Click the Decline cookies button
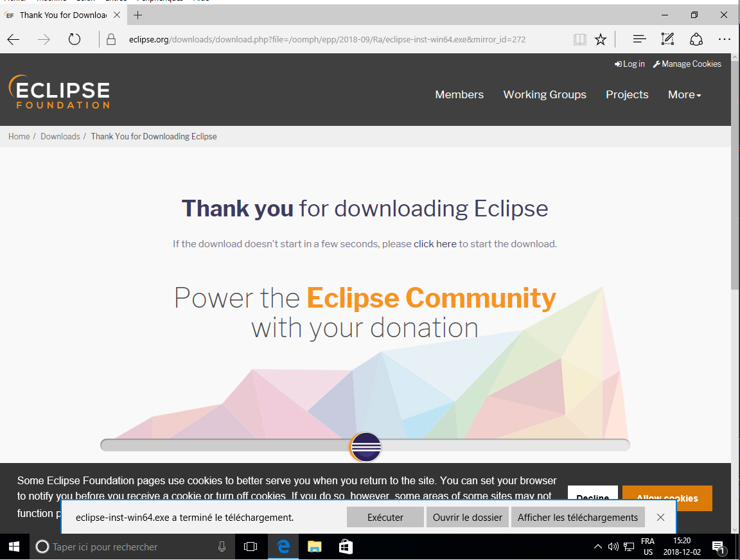The width and height of the screenshot is (740, 560). 592,492
